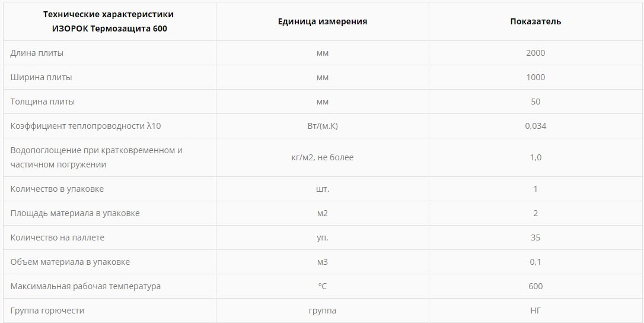644x323 pixels.
Task: Select the 'Вт/(м.К)' unit cell
Action: [322, 126]
